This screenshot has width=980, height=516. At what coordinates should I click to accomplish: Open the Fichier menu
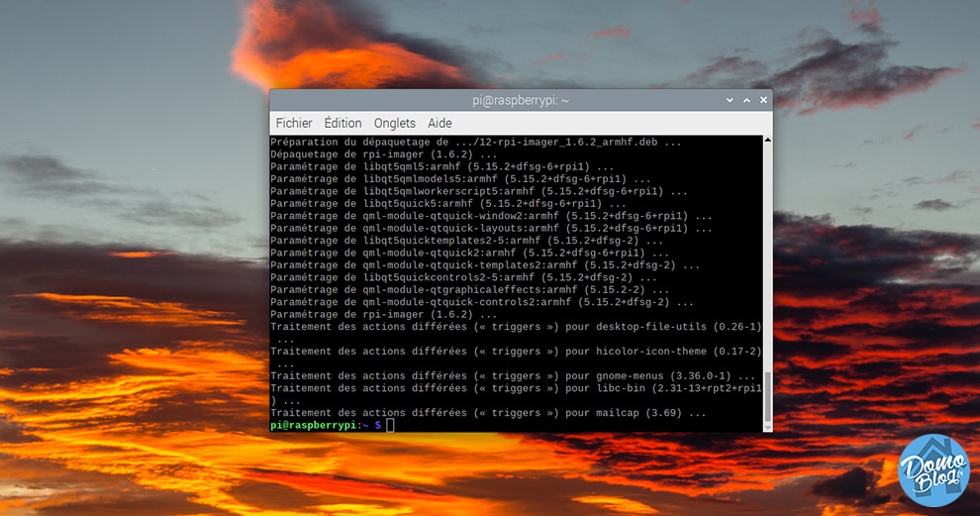tap(294, 123)
